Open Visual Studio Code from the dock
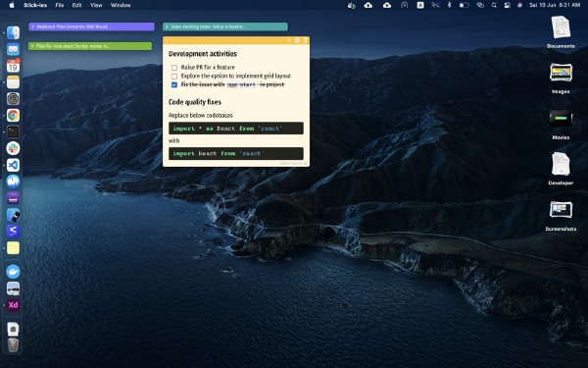Screen dimensions: 588x368 [13, 165]
